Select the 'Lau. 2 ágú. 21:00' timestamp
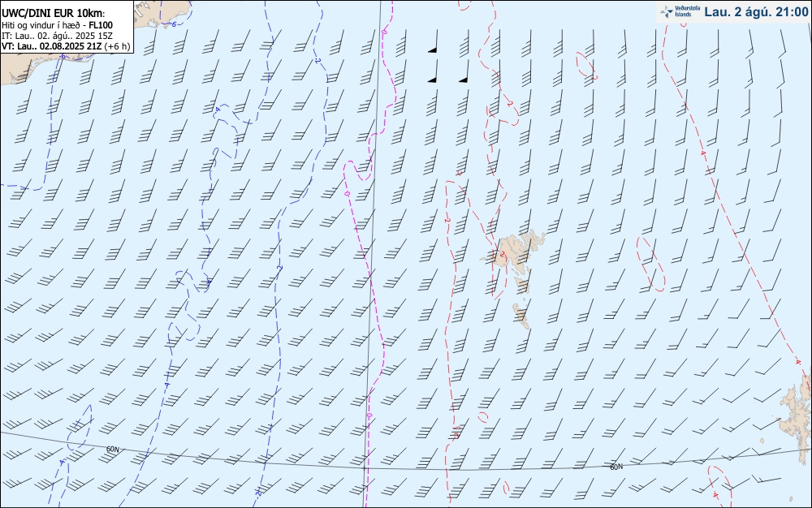This screenshot has width=812, height=508. click(x=756, y=12)
